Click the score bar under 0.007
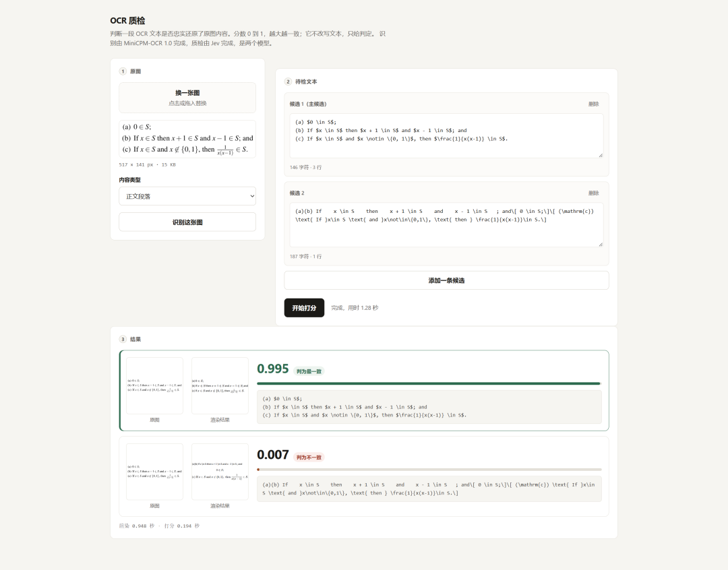 click(429, 470)
